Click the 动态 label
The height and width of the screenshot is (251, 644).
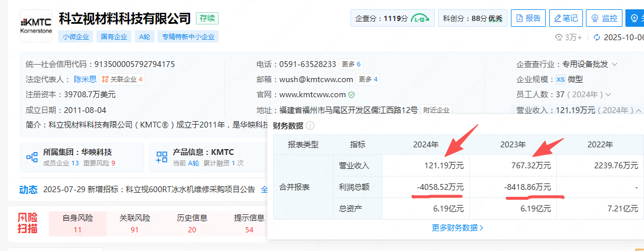pos(28,190)
